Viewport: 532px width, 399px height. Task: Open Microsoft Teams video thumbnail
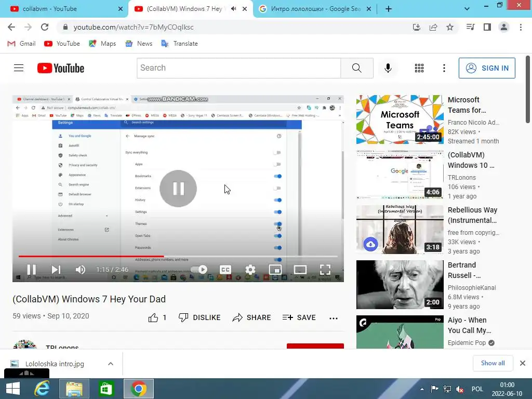click(x=400, y=119)
